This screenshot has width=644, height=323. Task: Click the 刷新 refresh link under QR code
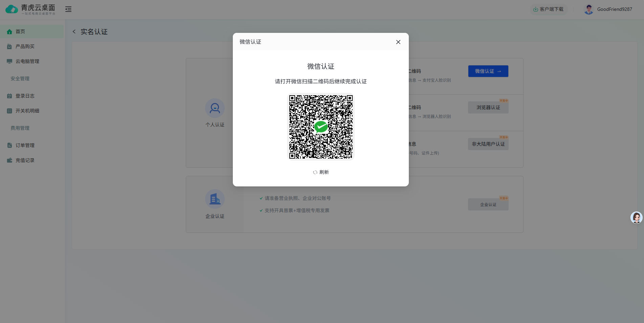[x=321, y=172]
